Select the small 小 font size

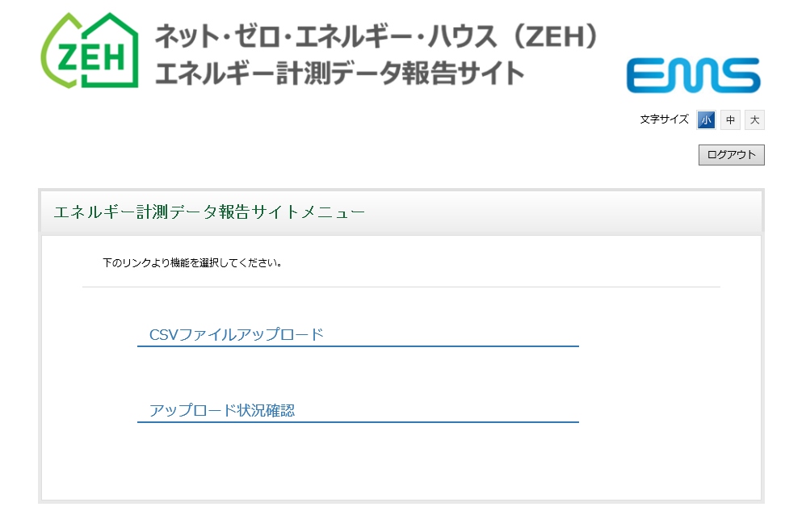[x=706, y=119]
